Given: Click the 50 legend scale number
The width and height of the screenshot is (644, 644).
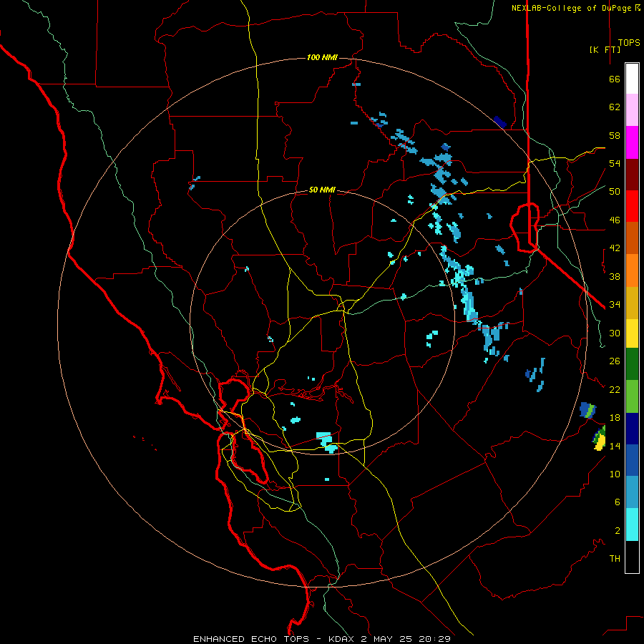Looking at the screenshot, I should (615, 192).
